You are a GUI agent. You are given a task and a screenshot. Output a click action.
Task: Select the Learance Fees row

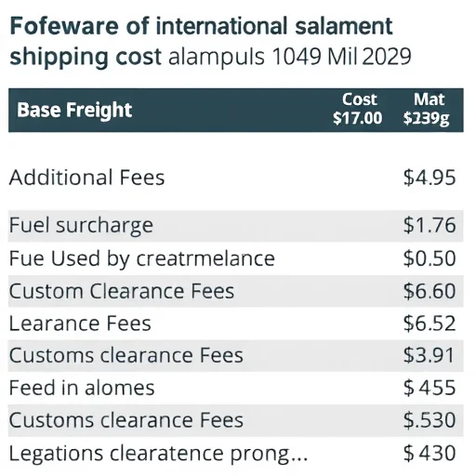tap(236, 324)
